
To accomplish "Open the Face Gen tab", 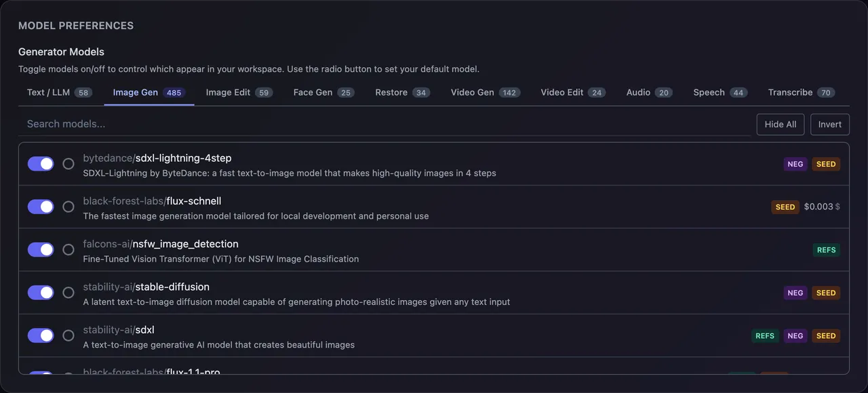I will pos(324,92).
